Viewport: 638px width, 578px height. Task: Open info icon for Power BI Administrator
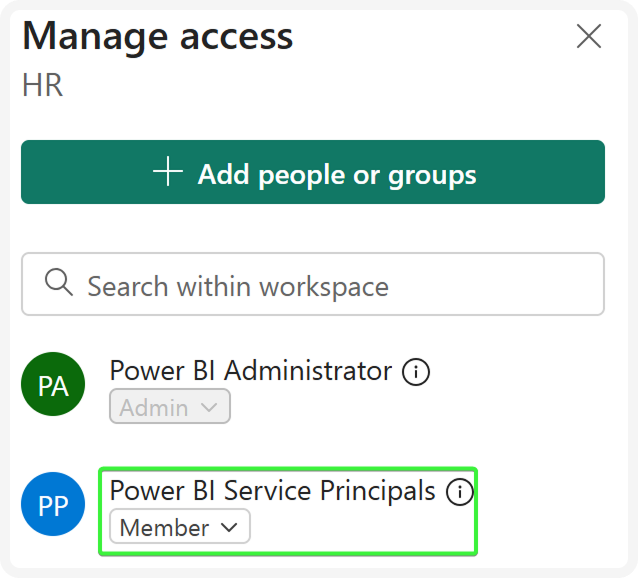(x=415, y=371)
